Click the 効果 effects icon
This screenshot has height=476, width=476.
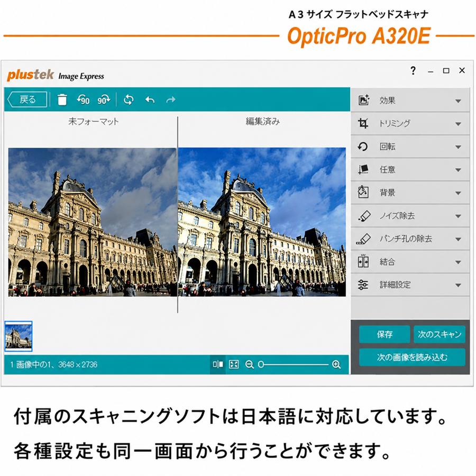pyautogui.click(x=364, y=100)
